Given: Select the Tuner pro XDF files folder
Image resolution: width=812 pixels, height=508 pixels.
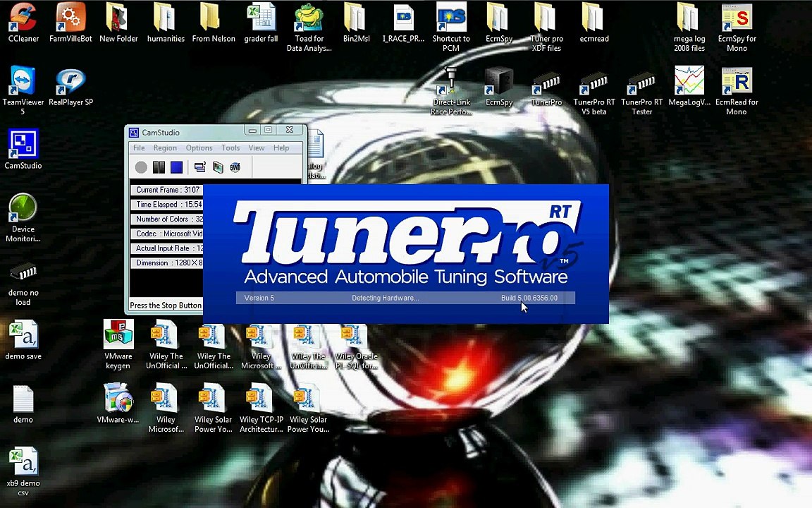Looking at the screenshot, I should click(546, 28).
